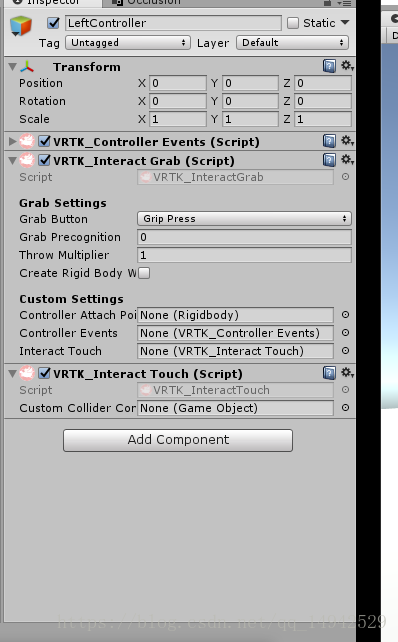Screen dimensions: 398x642
Task: Click the VRTK_InteractTouch script reference field
Action: 235,390
